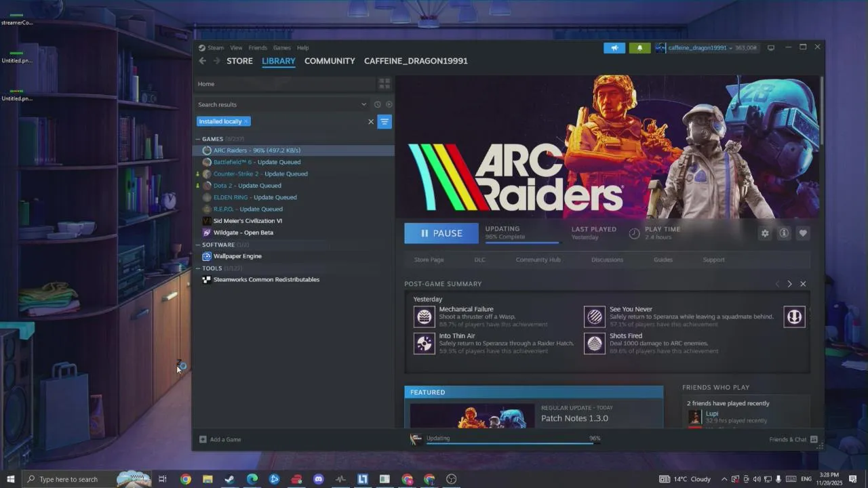The height and width of the screenshot is (488, 868).
Task: Remove the Installed locally filter chip
Action: click(246, 121)
